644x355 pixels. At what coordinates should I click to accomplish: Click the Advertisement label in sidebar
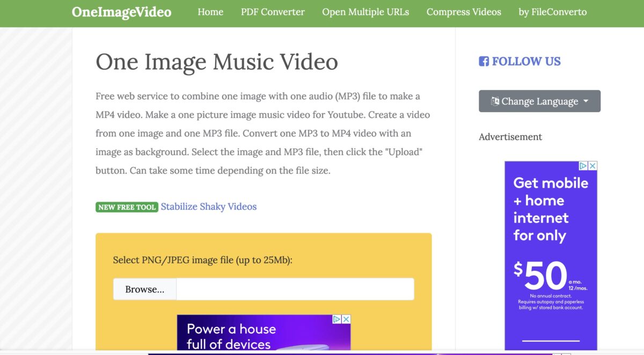[510, 137]
